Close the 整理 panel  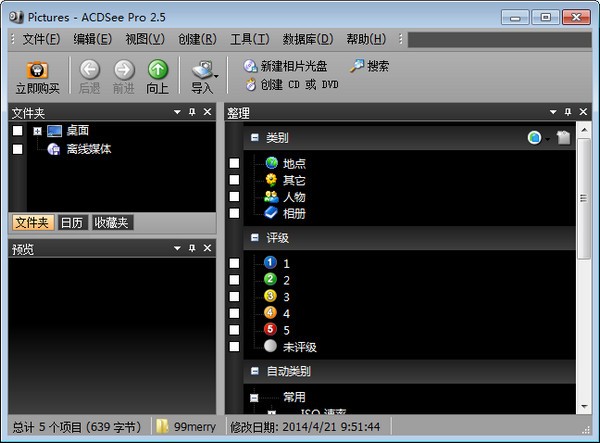coord(583,112)
